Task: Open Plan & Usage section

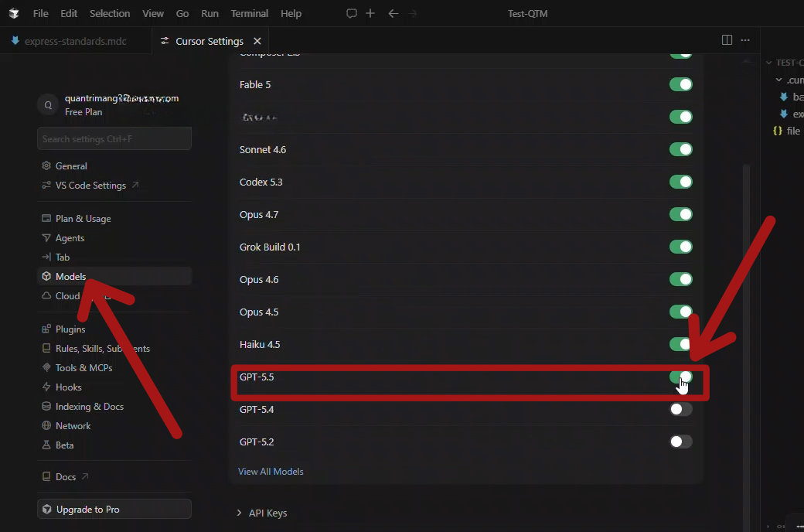Action: 83,219
